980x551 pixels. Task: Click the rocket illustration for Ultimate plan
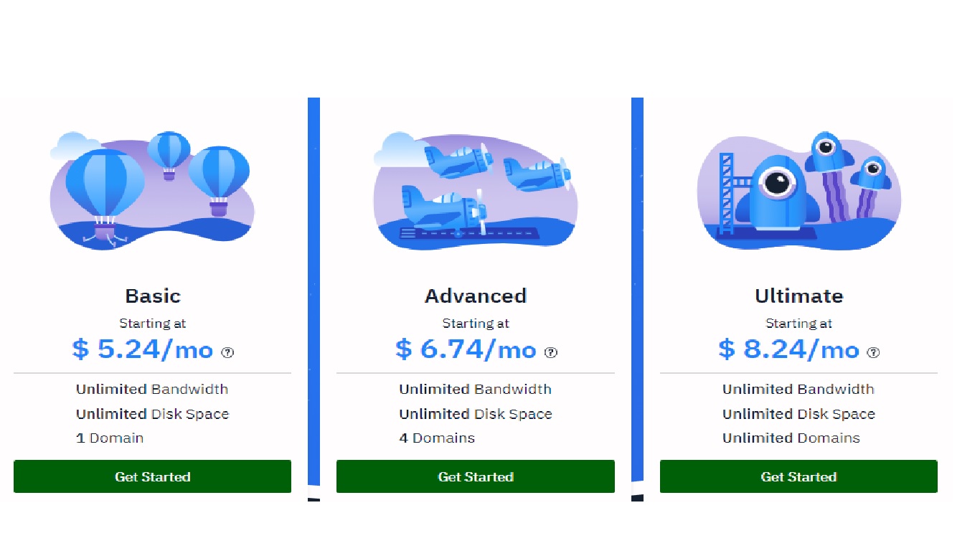[798, 190]
